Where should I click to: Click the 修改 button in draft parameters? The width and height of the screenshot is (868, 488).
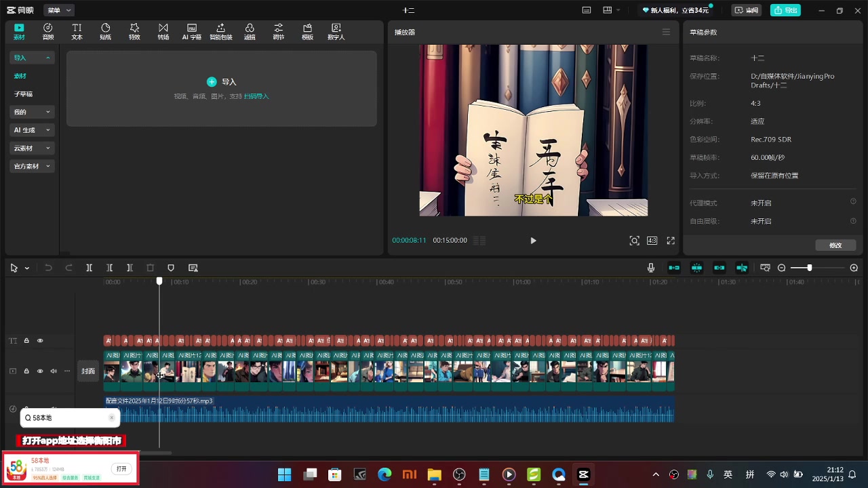click(x=835, y=245)
